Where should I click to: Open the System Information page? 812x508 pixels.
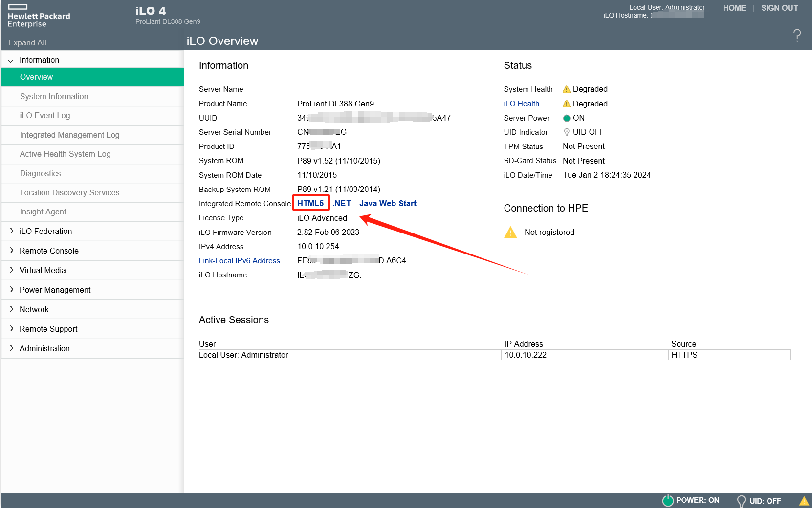54,97
